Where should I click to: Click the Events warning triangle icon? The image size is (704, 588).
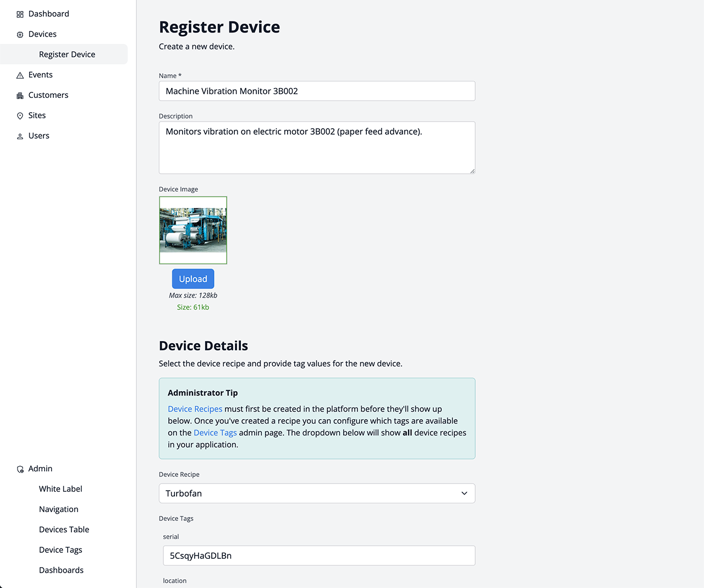click(x=20, y=75)
